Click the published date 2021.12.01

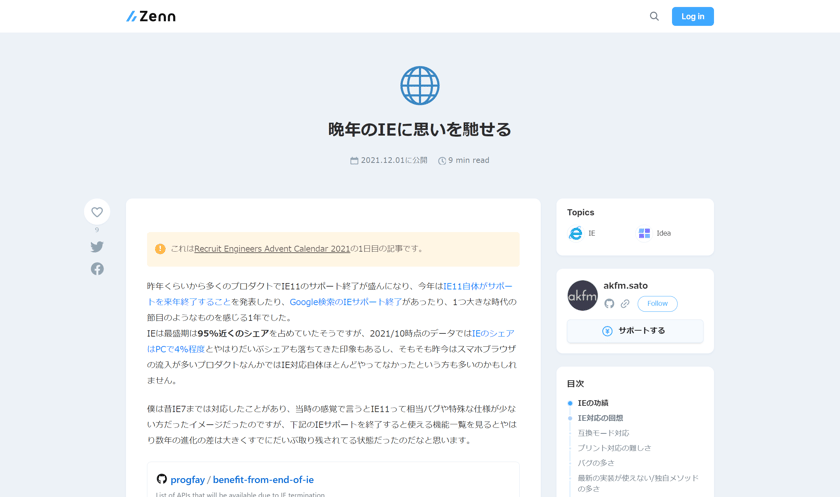(389, 161)
